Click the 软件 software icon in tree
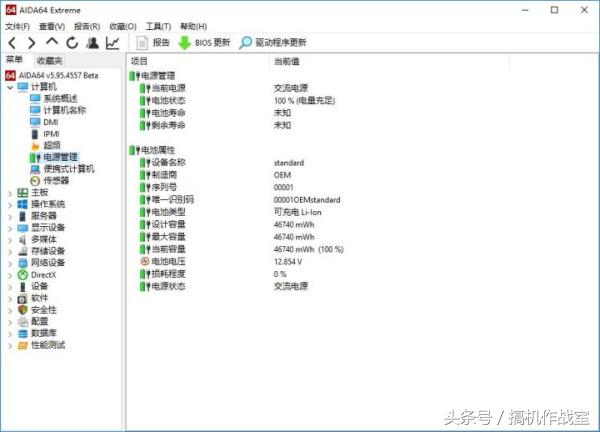Screen dimensions: 600x432 coord(23,298)
